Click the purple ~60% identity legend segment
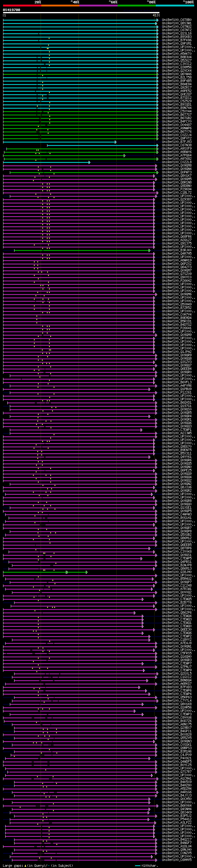 (x=99, y=6)
